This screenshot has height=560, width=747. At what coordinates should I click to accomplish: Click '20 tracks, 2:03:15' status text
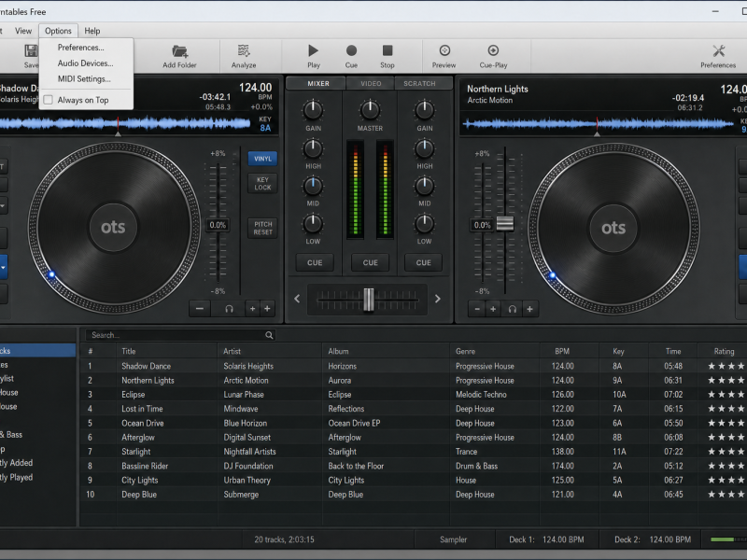pyautogui.click(x=284, y=539)
